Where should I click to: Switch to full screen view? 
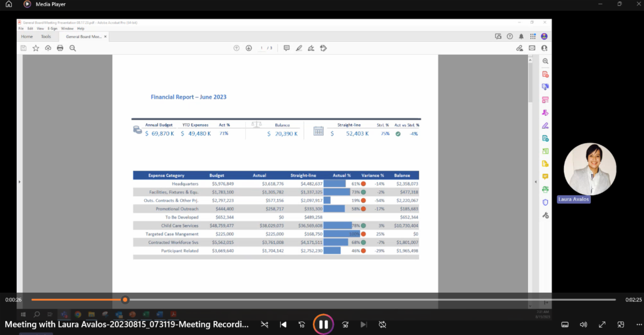coord(602,324)
